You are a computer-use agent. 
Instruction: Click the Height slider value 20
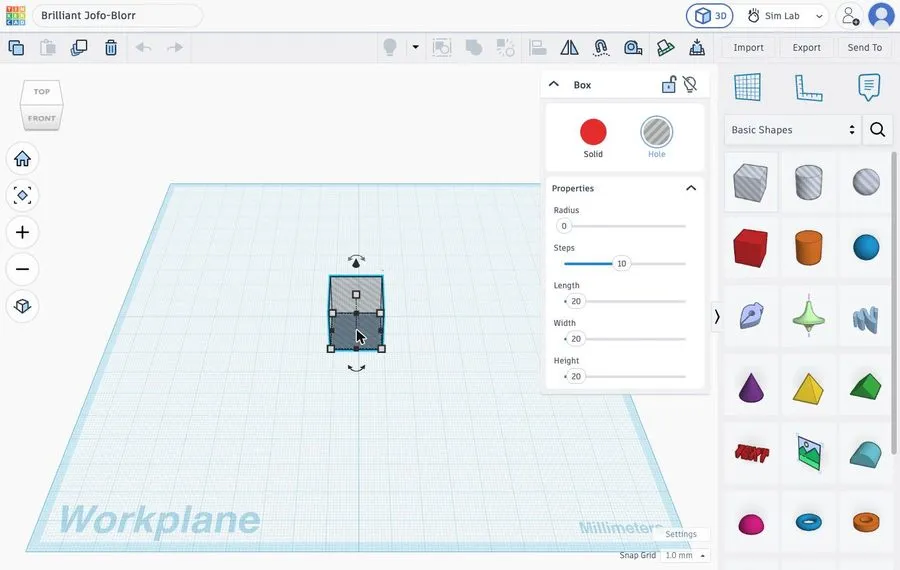[576, 377]
